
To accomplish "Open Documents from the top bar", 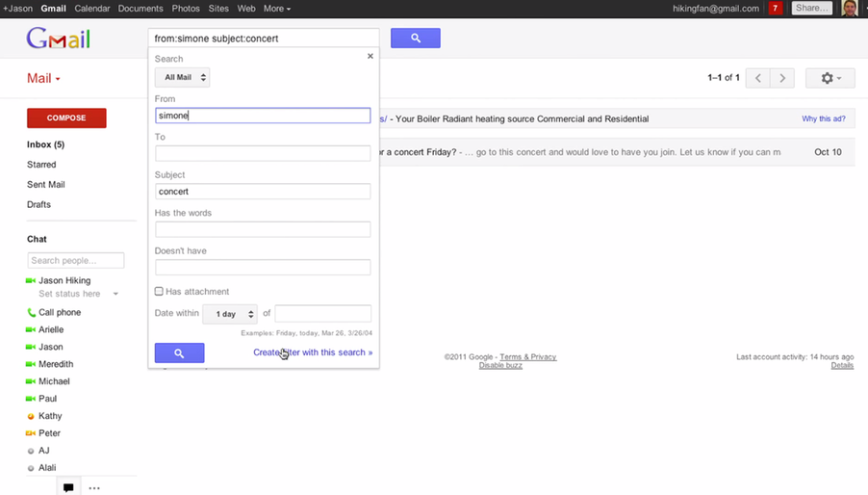I will 140,9.
